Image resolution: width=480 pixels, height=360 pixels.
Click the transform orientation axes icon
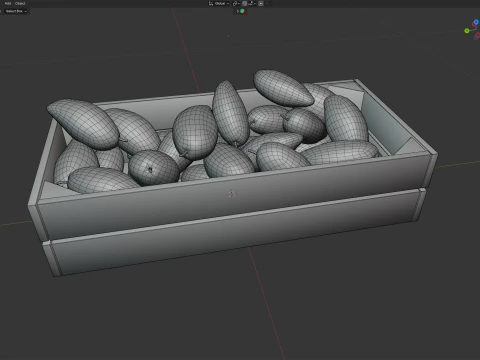[211, 3]
